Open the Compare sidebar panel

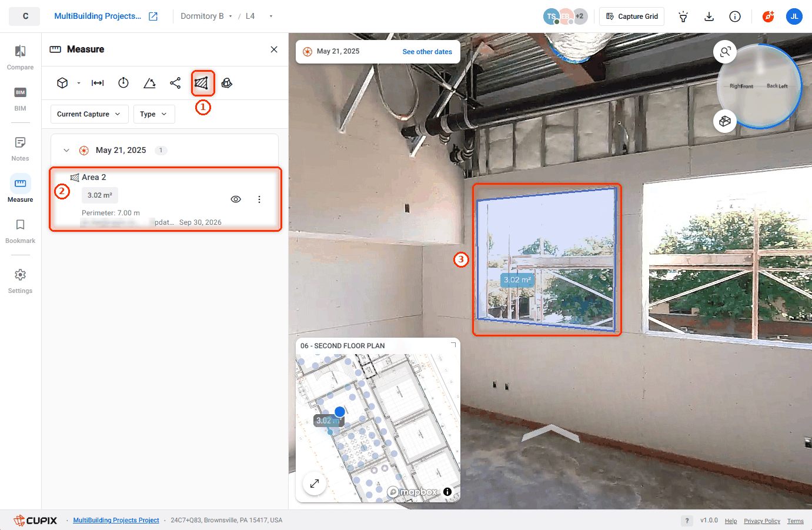click(21, 58)
